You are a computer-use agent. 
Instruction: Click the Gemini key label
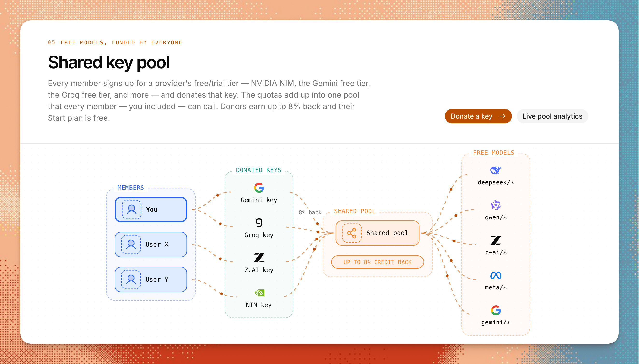click(259, 200)
